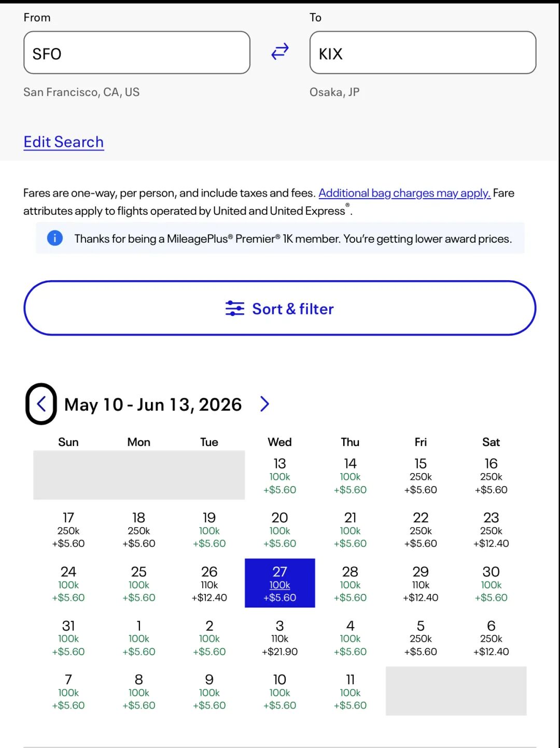This screenshot has height=748, width=560.
Task: Click the From airport field SFO
Action: [x=137, y=53]
